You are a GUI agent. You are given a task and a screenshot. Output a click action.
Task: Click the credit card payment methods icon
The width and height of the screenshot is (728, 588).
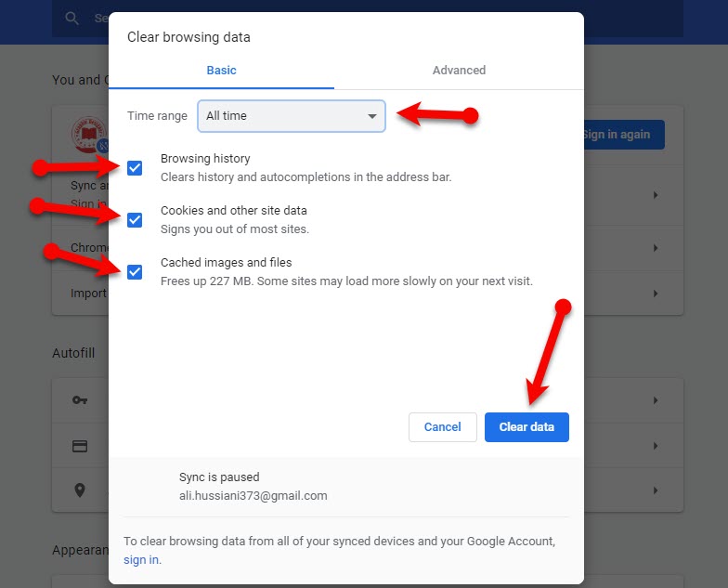pyautogui.click(x=80, y=446)
